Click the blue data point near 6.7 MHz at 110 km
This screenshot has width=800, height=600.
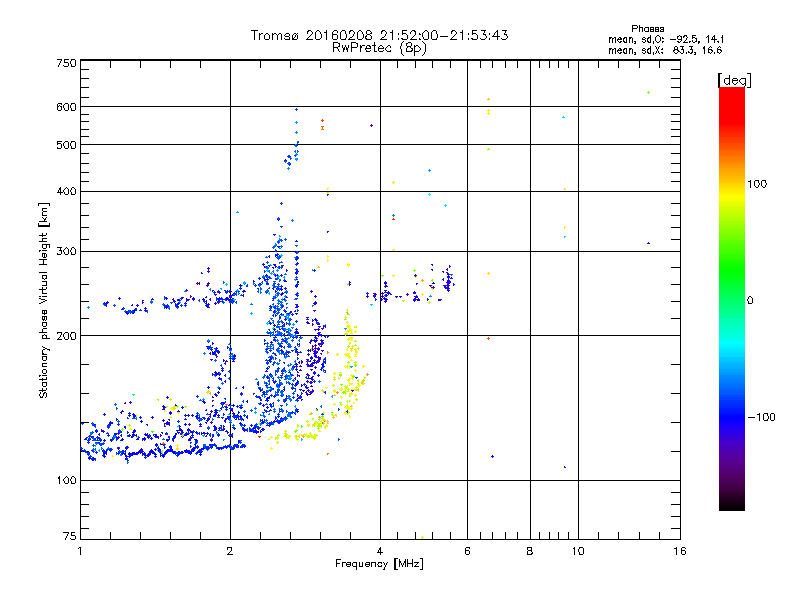tap(492, 457)
